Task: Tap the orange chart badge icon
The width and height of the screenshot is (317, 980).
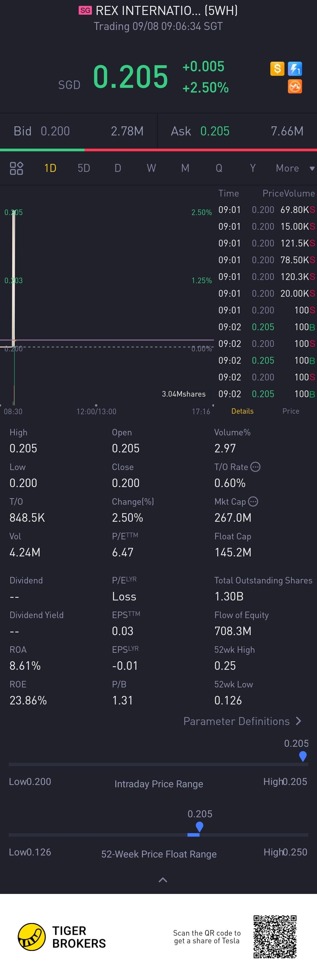Action: coord(295,86)
